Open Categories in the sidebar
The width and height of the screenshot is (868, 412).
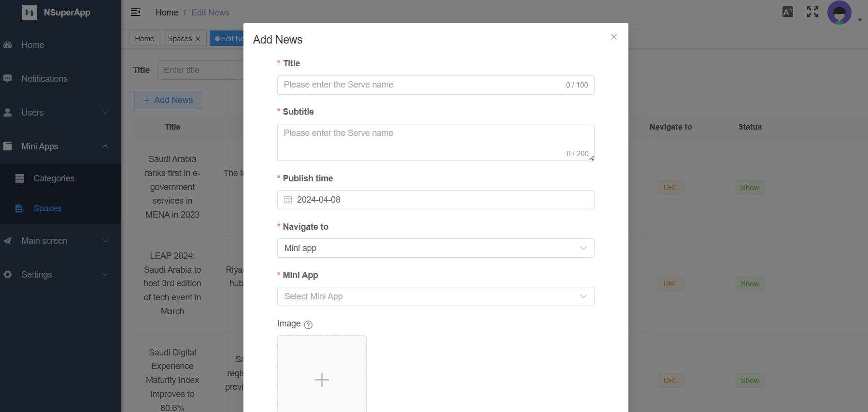coord(54,178)
